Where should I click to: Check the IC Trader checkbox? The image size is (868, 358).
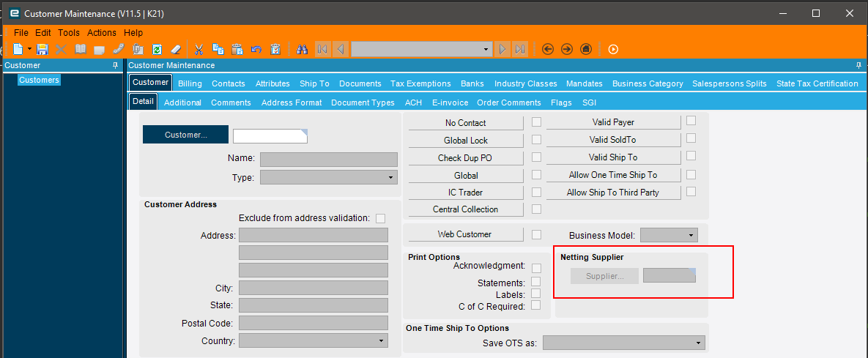pos(536,192)
